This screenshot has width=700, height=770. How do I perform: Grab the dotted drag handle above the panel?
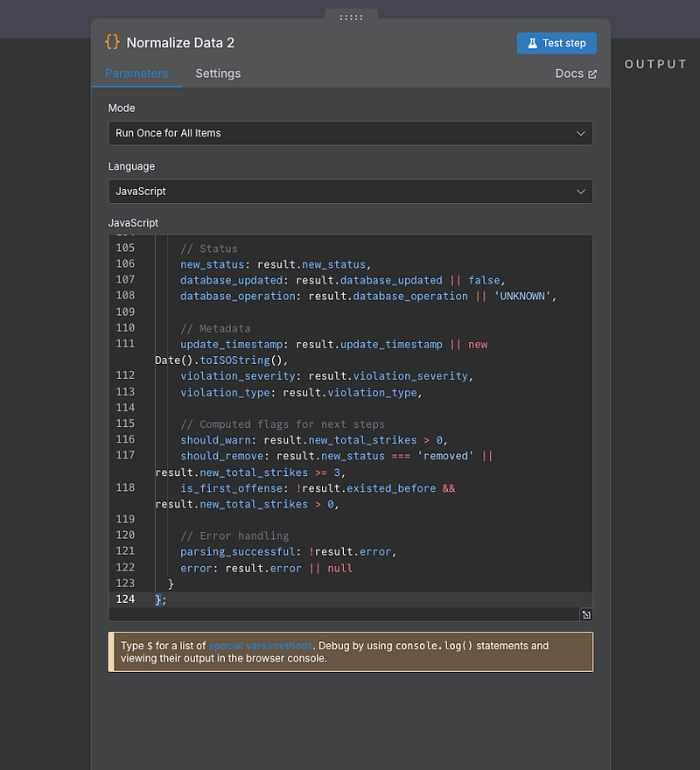350,16
